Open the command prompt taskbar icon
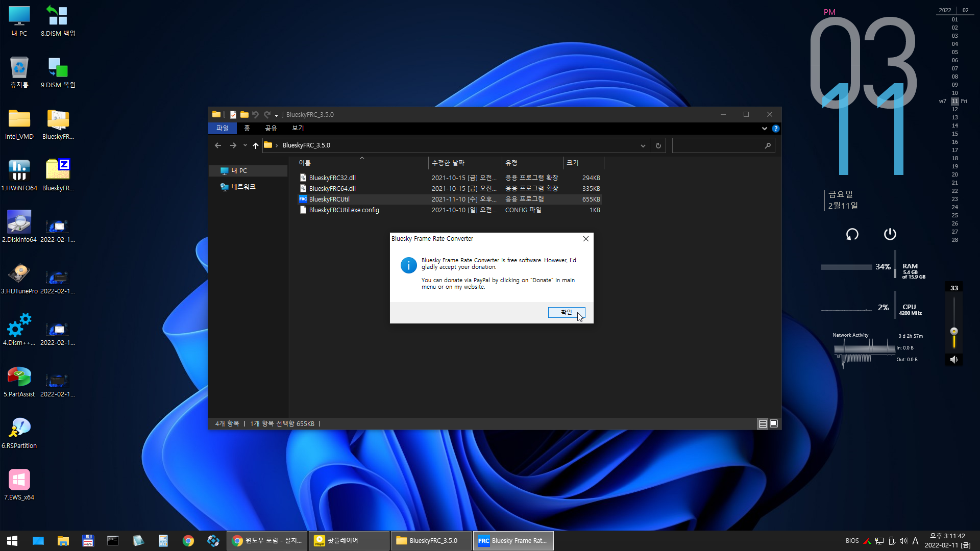The height and width of the screenshot is (551, 980). coord(113,541)
